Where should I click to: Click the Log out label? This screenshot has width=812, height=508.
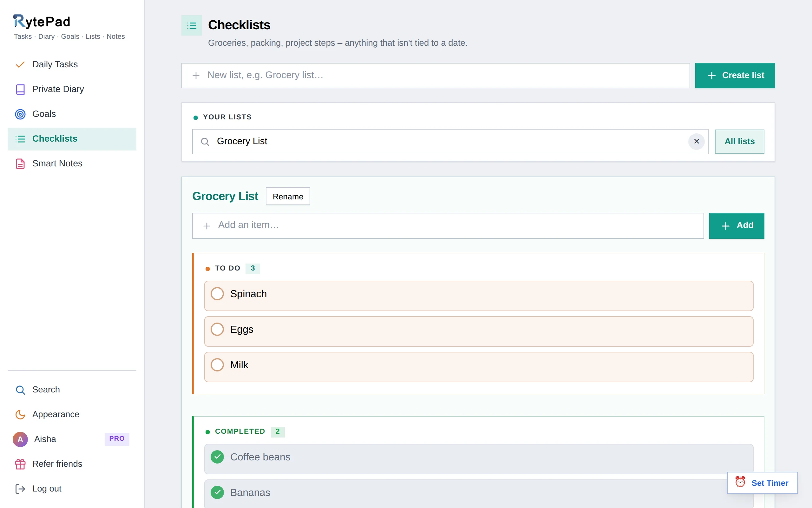[x=47, y=489]
